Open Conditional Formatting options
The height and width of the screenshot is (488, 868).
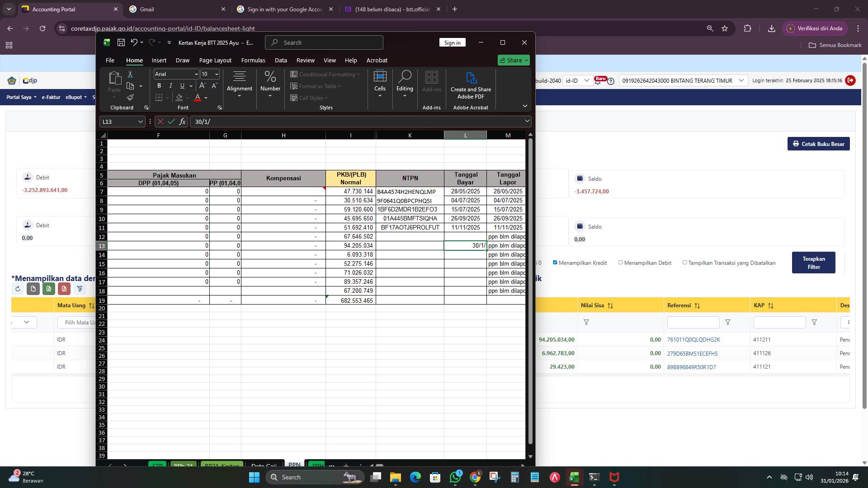325,74
